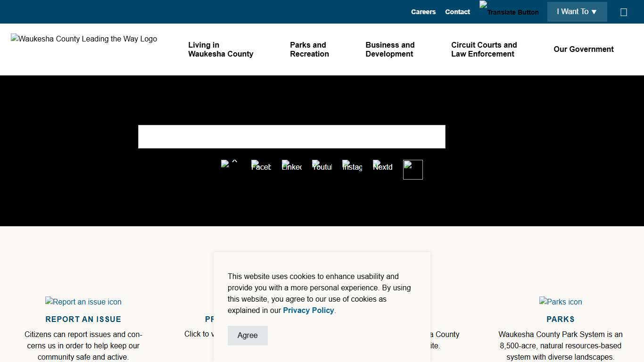Click the Parks icon
The width and height of the screenshot is (644, 362).
[561, 302]
